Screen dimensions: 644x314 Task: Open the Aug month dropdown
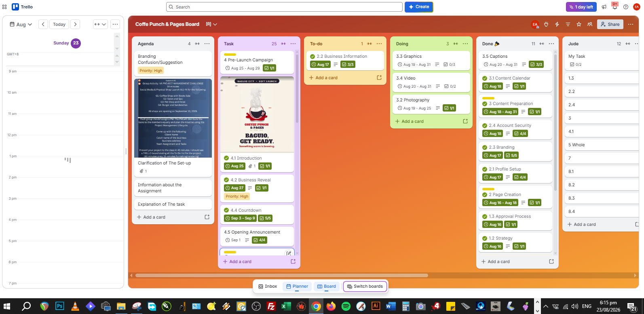(21, 24)
